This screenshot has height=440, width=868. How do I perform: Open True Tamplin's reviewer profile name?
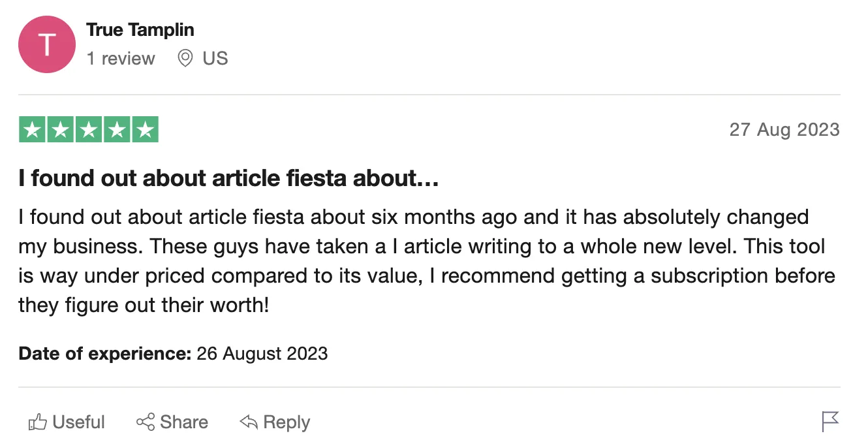pyautogui.click(x=140, y=29)
